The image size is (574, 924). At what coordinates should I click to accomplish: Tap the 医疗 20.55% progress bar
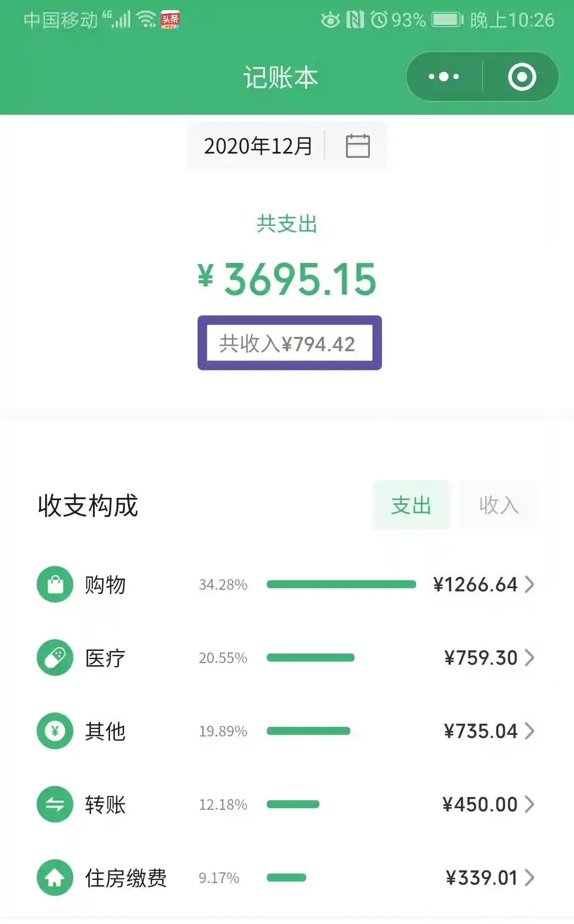pyautogui.click(x=310, y=658)
